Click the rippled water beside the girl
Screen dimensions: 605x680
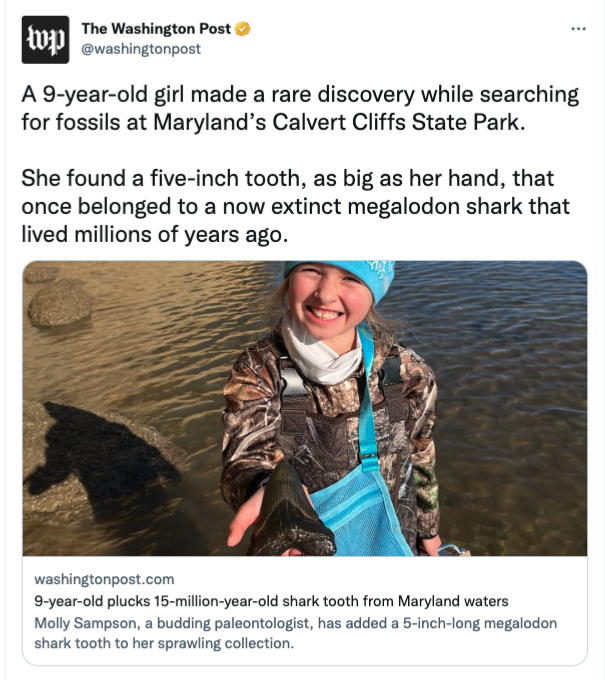point(512,390)
